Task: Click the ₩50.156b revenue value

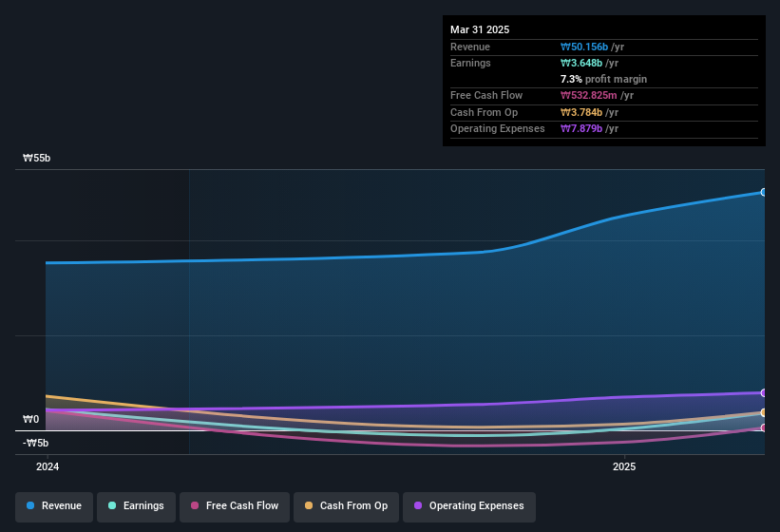Action: tap(584, 47)
